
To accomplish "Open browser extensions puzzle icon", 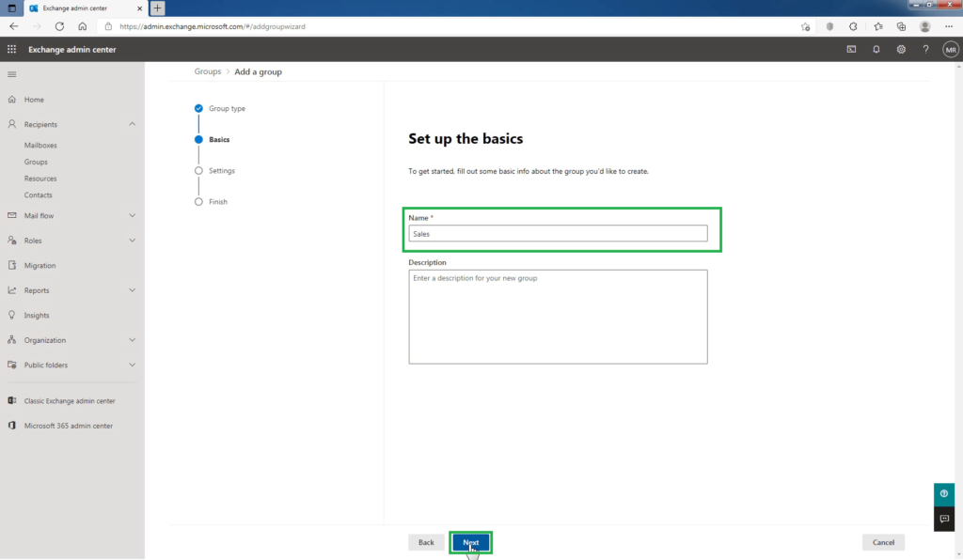I will pyautogui.click(x=853, y=26).
